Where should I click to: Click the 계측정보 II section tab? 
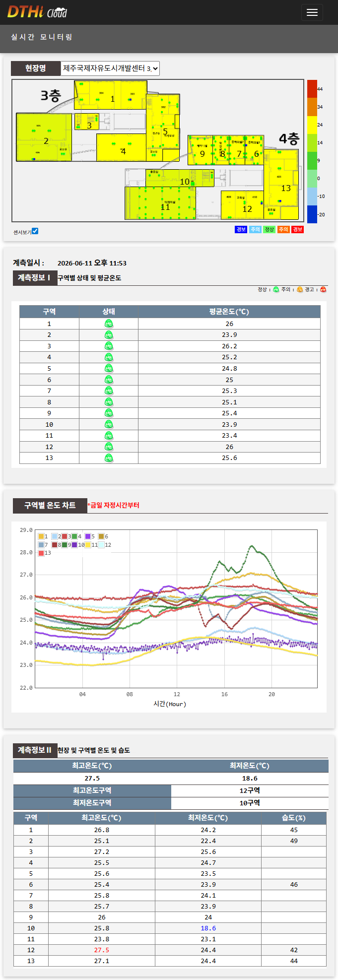pos(35,750)
